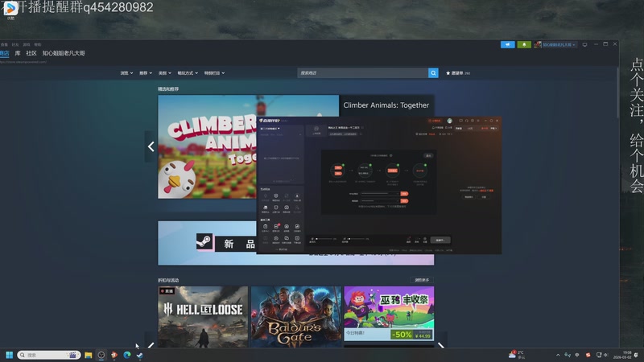Open the 类别 dropdown in Steam store
The height and width of the screenshot is (362, 644).
tap(165, 73)
